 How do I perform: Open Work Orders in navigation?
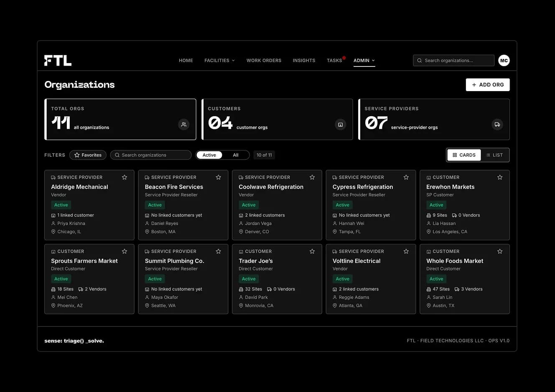(x=264, y=61)
